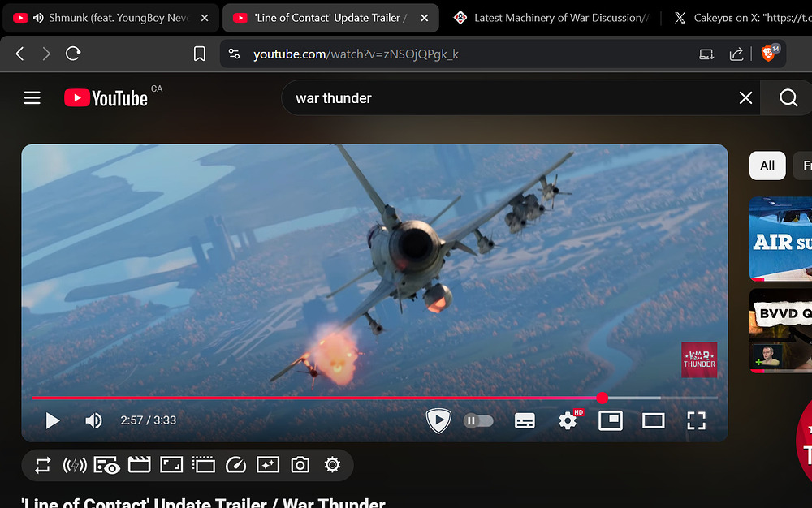Click the Brave Shields lion icon
The height and width of the screenshot is (508, 812).
[768, 54]
